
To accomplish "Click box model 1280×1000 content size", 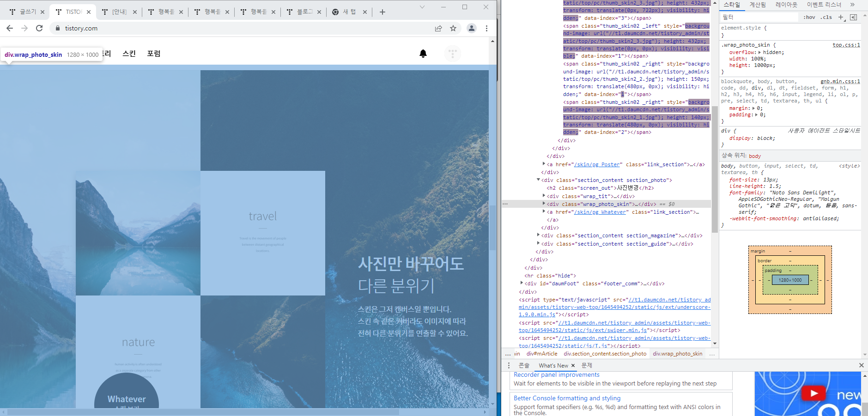I will 790,280.
